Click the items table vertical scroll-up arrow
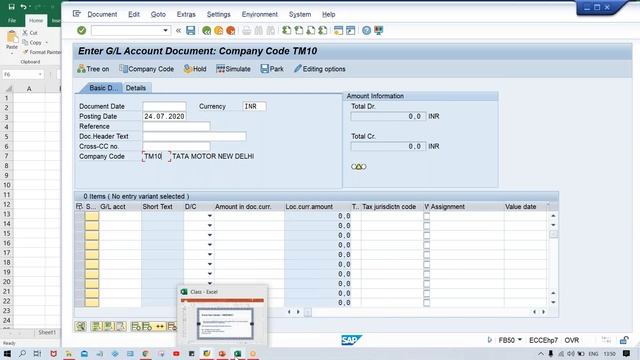Viewport: 640px width, 360px height. coord(553,216)
